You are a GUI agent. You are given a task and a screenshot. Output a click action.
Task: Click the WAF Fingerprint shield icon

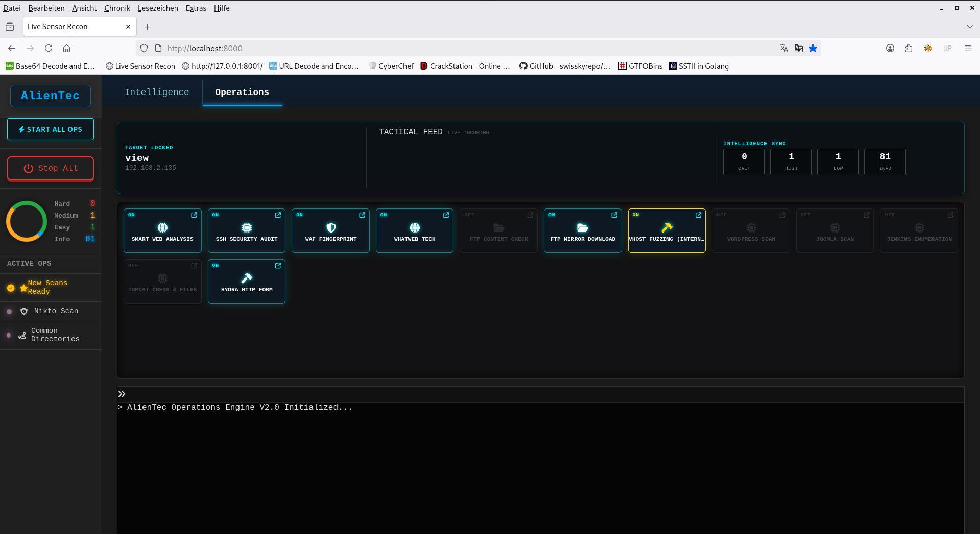point(331,227)
